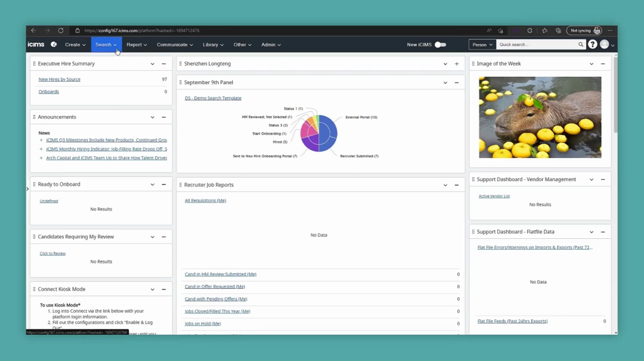
Task: Open Image of the Week options chevron
Action: (x=592, y=64)
